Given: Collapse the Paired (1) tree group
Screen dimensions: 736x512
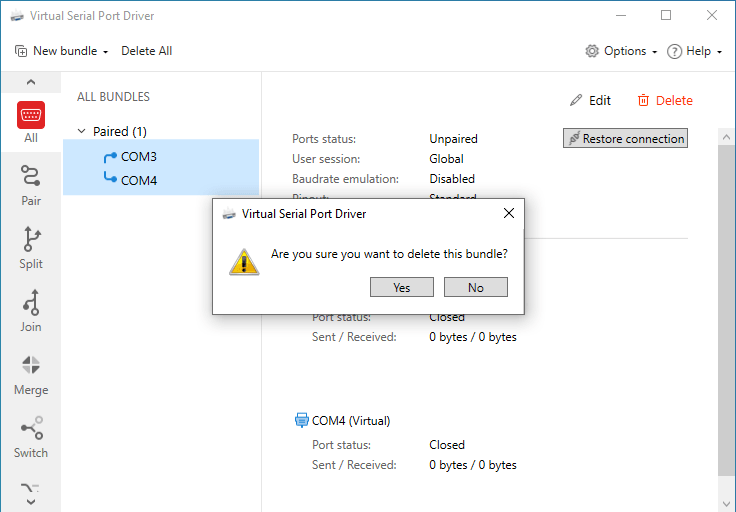Looking at the screenshot, I should 82,131.
